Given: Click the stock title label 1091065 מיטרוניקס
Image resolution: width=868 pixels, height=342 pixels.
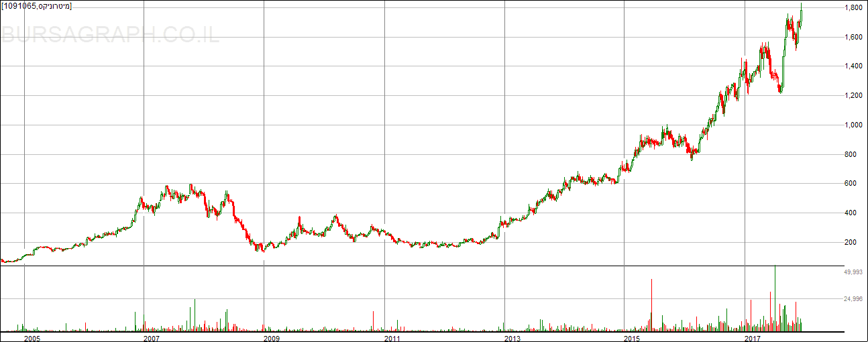Looking at the screenshot, I should point(37,6).
